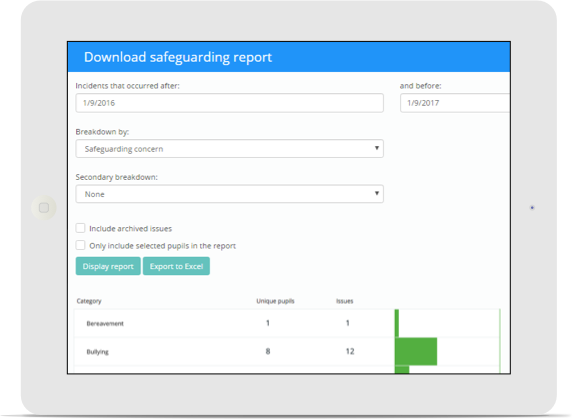Viewport: 573px width, 420px height.
Task: Click the Issues column header
Action: click(345, 301)
